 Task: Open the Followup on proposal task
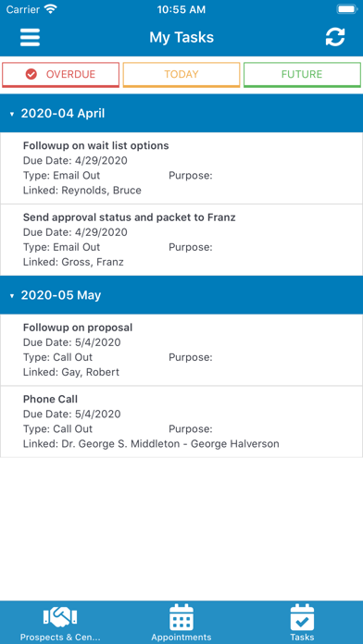coord(181,350)
